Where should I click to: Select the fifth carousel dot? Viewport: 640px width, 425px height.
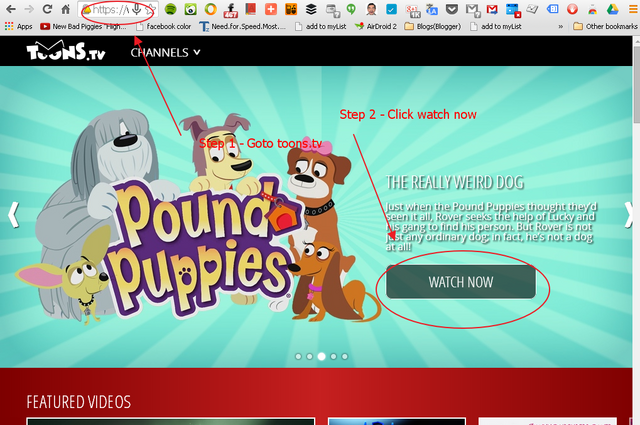tap(345, 357)
